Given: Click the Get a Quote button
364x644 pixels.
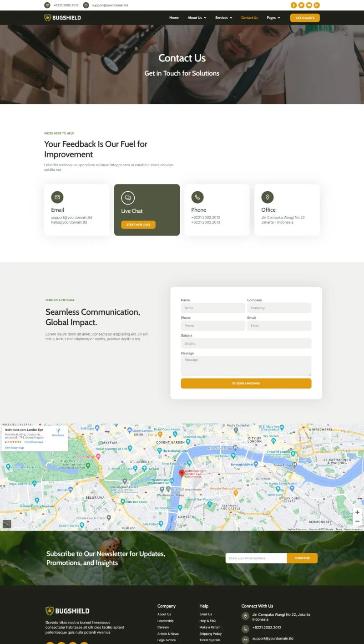Looking at the screenshot, I should click(x=305, y=18).
